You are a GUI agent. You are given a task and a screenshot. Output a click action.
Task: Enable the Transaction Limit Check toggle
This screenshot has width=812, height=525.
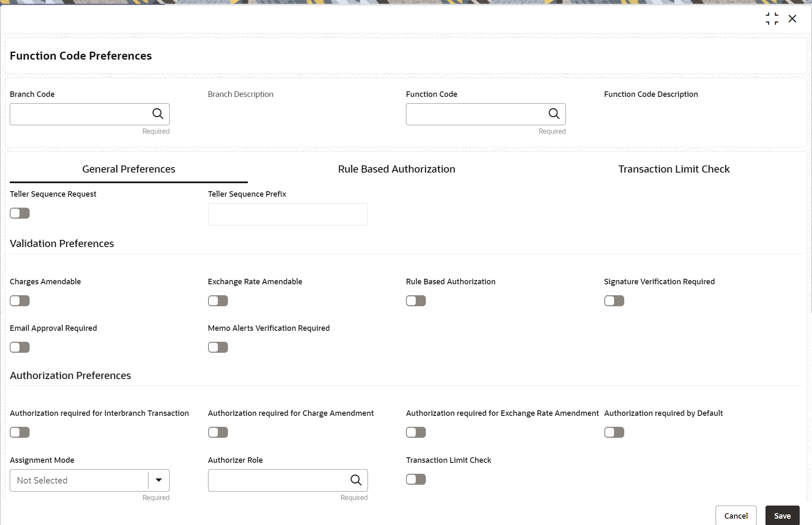pos(416,479)
